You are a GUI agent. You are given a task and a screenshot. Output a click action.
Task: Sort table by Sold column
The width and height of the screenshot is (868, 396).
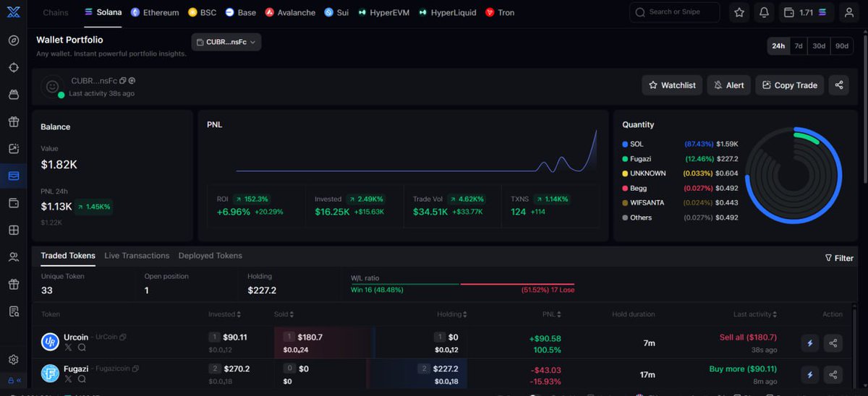283,314
